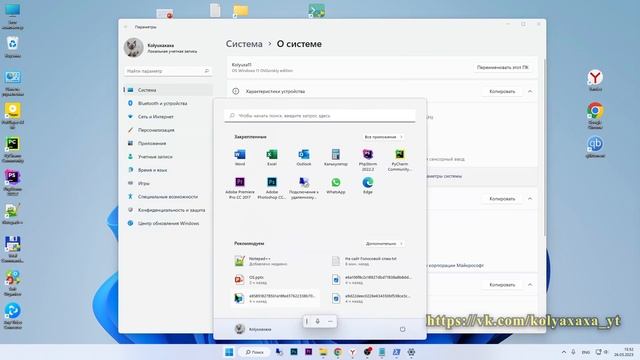Viewport: 640px width, 360px height.
Task: Select Приложения in the sidebar
Action: point(168,143)
